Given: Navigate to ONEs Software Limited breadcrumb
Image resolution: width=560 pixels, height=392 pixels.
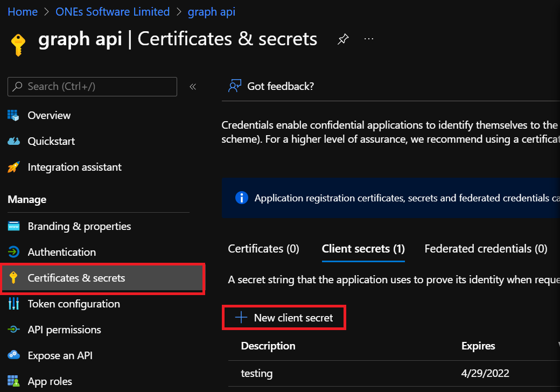Looking at the screenshot, I should click(x=113, y=12).
